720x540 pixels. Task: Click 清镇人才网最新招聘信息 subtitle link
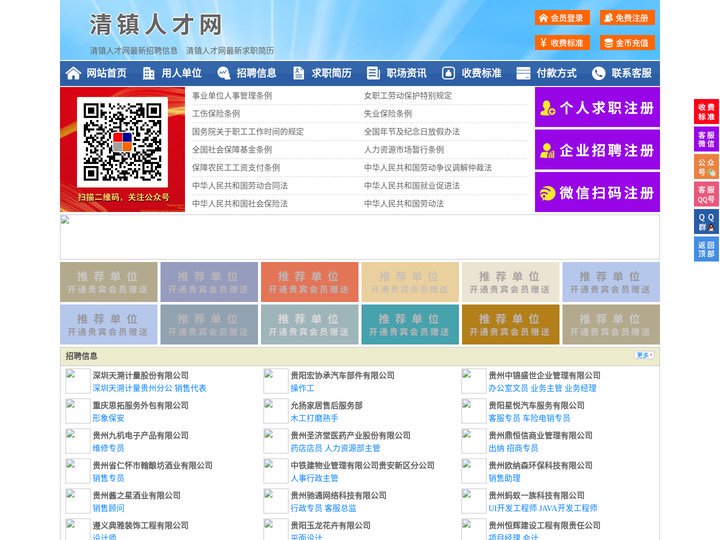coord(134,51)
